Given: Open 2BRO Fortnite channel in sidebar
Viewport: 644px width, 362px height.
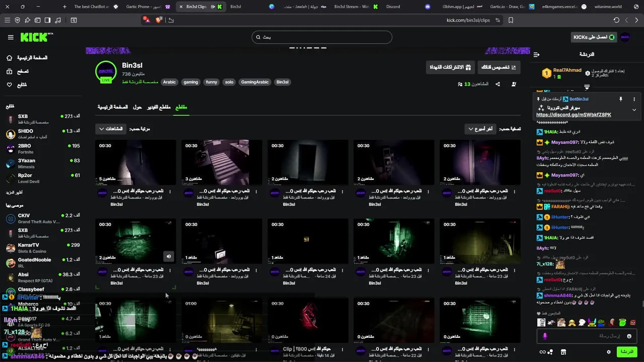Looking at the screenshot, I should (x=43, y=149).
